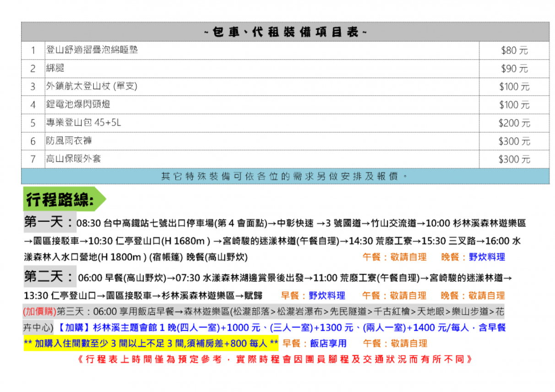Click the yellow highlighted 加購入住間數 notice
This screenshot has width=555, height=392.
pyautogui.click(x=151, y=344)
